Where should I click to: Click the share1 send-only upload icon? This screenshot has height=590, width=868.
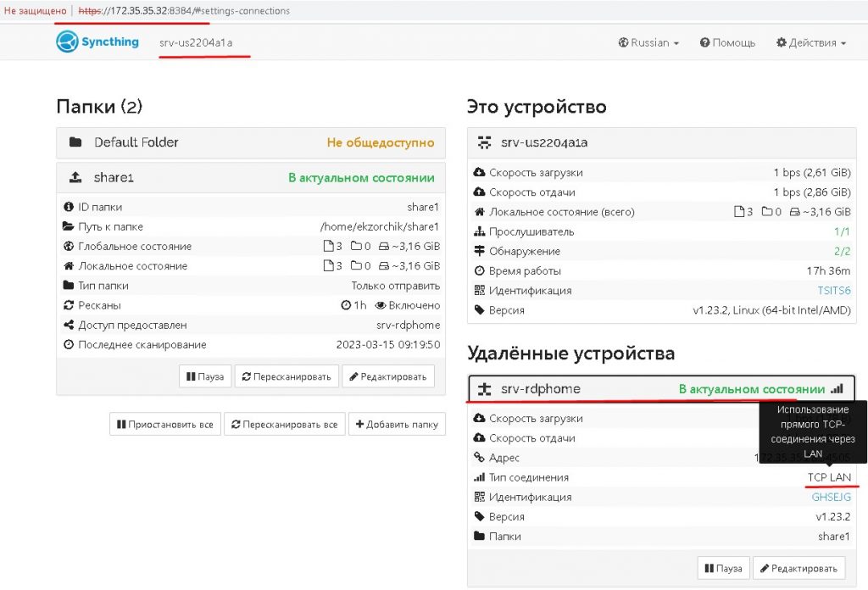[75, 177]
